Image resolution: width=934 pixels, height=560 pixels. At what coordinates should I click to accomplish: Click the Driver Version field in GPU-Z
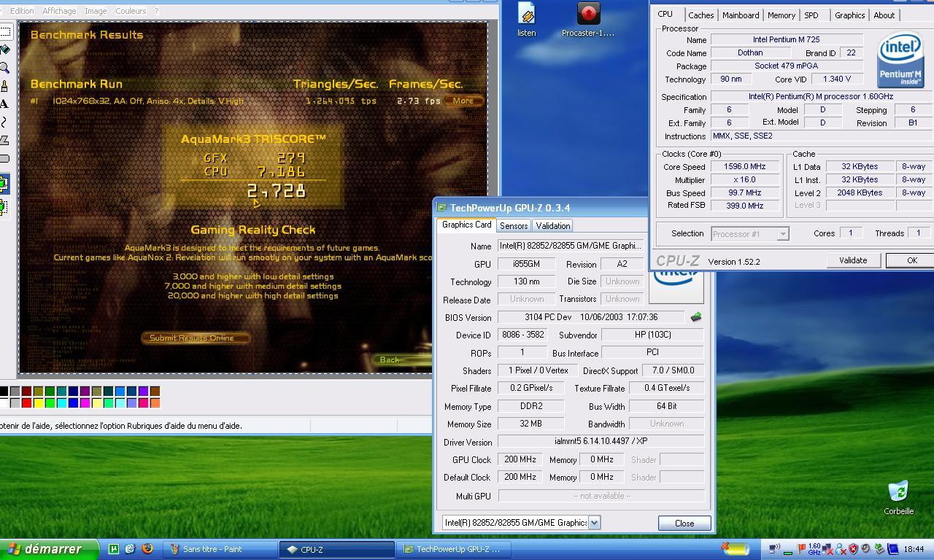(601, 441)
